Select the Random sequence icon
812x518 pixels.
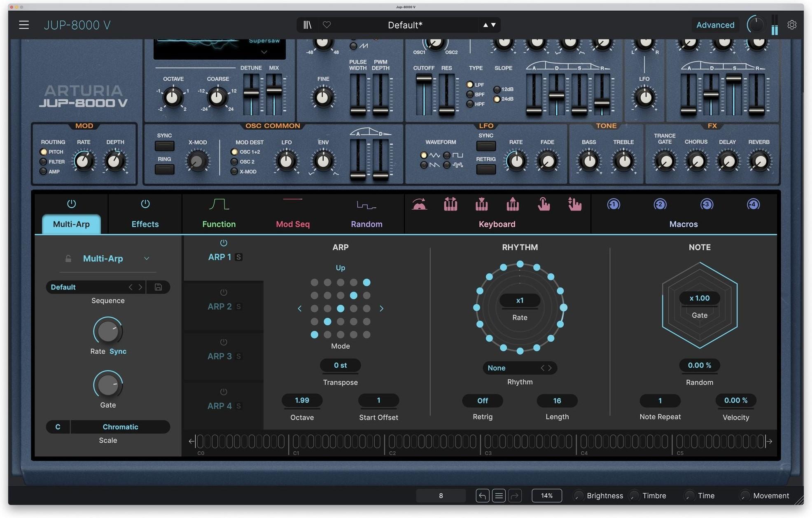366,204
